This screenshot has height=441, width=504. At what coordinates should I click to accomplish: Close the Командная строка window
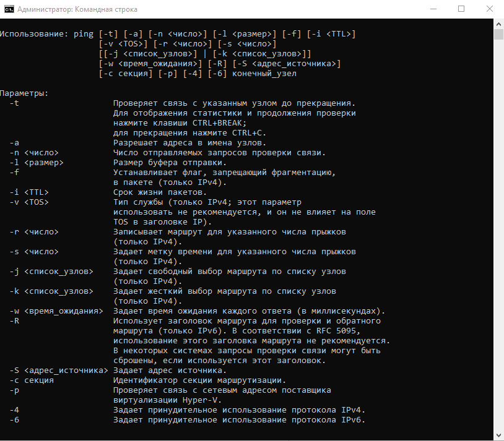tap(489, 9)
